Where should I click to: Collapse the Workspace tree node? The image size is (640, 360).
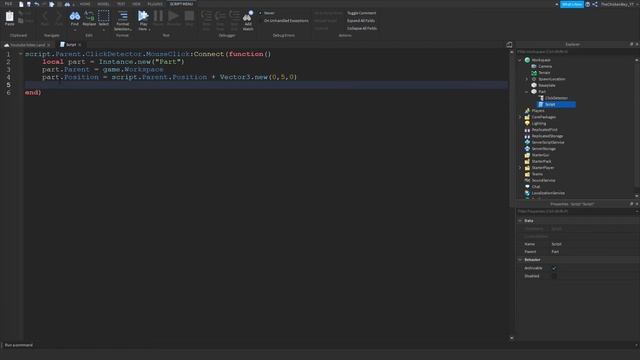[520, 60]
